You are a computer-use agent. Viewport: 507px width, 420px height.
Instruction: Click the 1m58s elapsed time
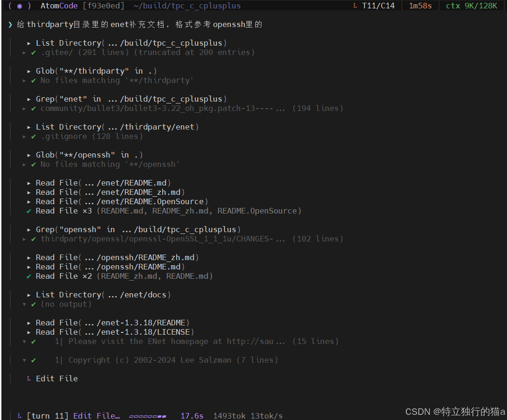(x=420, y=6)
